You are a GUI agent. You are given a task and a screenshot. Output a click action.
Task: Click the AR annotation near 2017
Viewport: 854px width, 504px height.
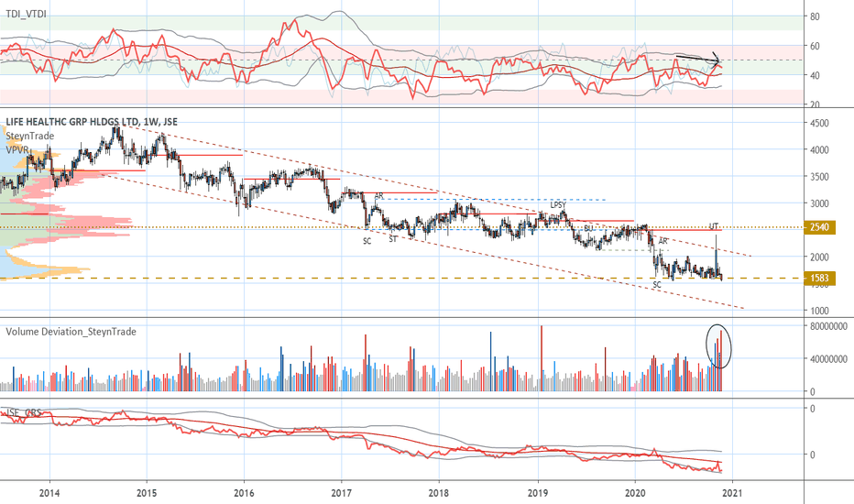pyautogui.click(x=378, y=195)
